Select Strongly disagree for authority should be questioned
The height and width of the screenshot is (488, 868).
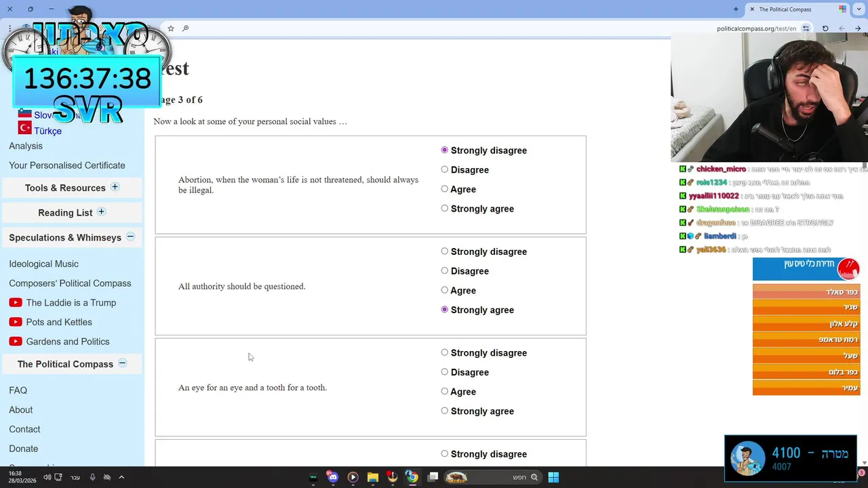point(444,251)
